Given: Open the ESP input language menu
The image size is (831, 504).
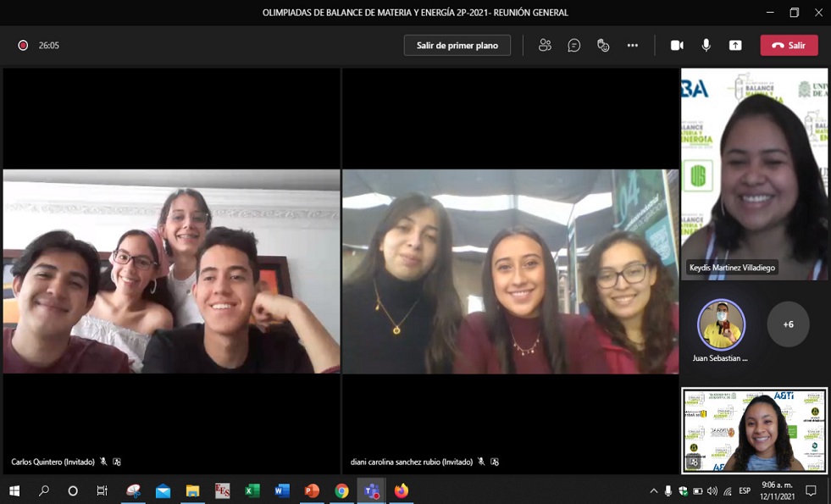Looking at the screenshot, I should pyautogui.click(x=745, y=491).
